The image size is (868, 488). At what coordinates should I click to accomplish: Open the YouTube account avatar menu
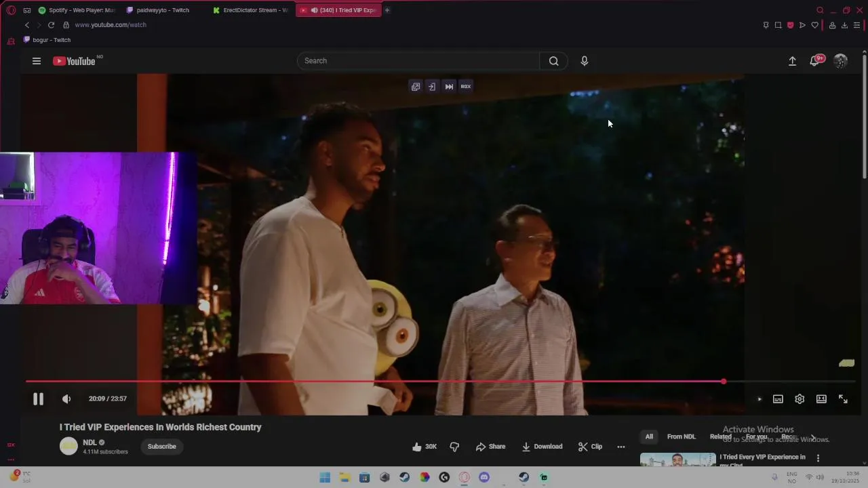point(841,61)
